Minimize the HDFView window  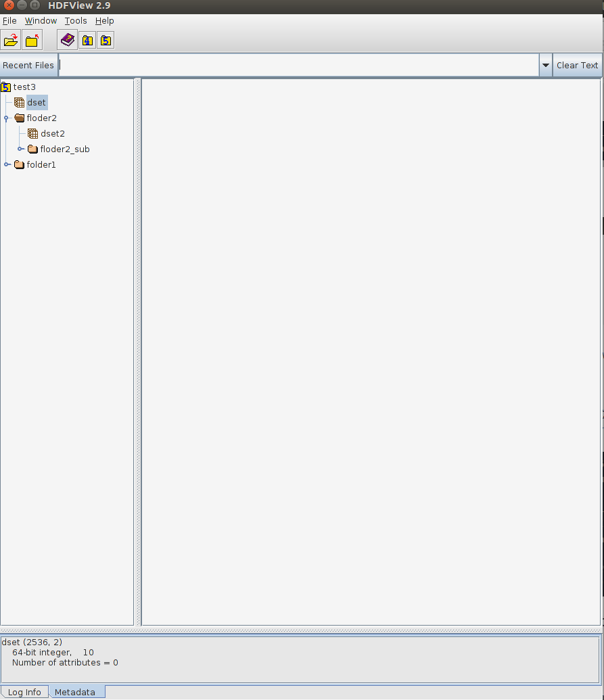(22, 5)
